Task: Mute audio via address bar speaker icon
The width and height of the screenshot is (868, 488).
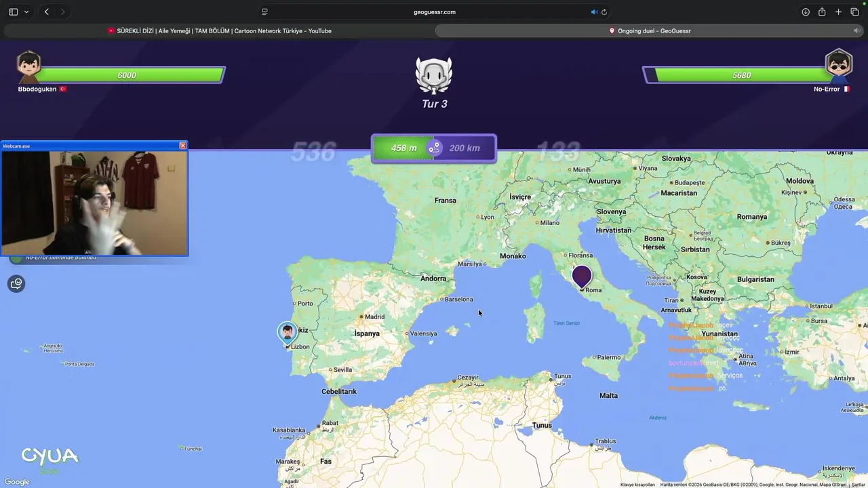Action: [x=594, y=12]
